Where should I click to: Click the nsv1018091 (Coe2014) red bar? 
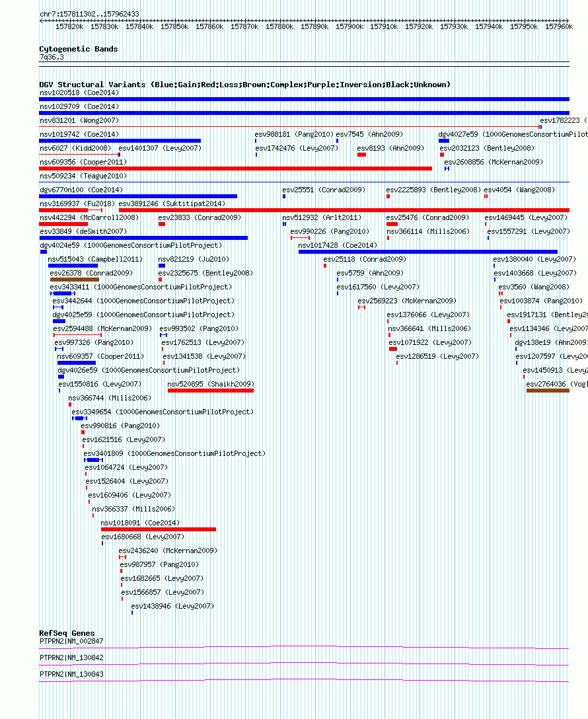tap(158, 529)
